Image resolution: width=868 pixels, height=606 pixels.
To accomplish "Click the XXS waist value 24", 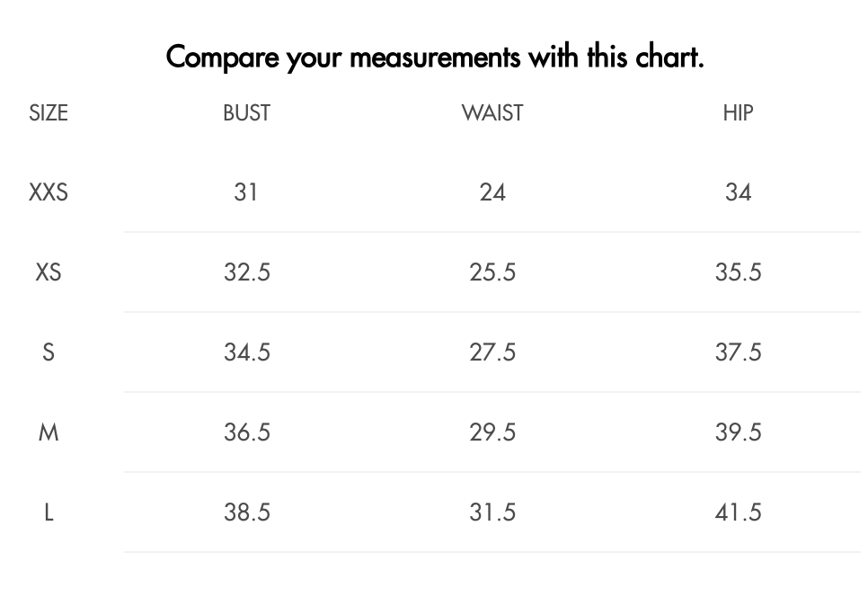I will coord(492,192).
